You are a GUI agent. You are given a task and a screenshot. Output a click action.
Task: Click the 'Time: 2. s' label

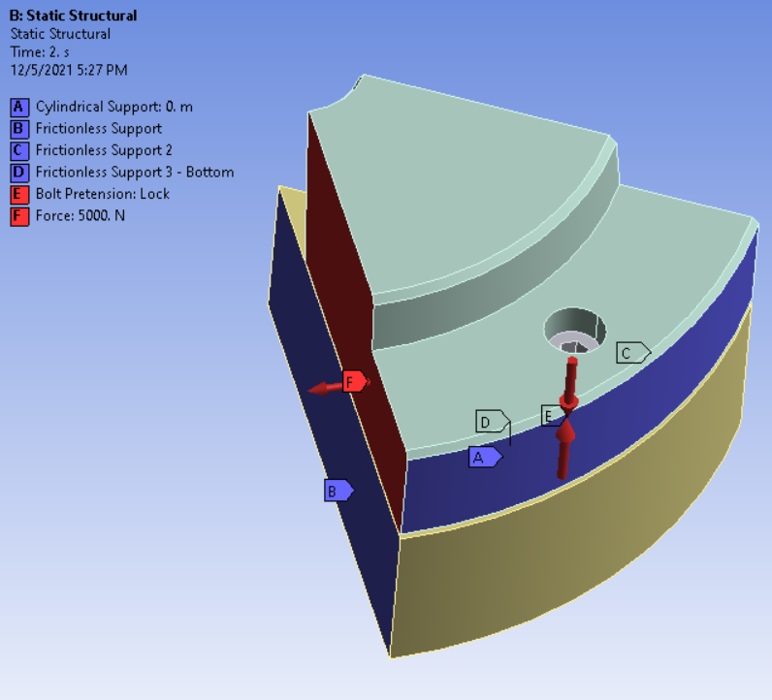click(x=40, y=51)
